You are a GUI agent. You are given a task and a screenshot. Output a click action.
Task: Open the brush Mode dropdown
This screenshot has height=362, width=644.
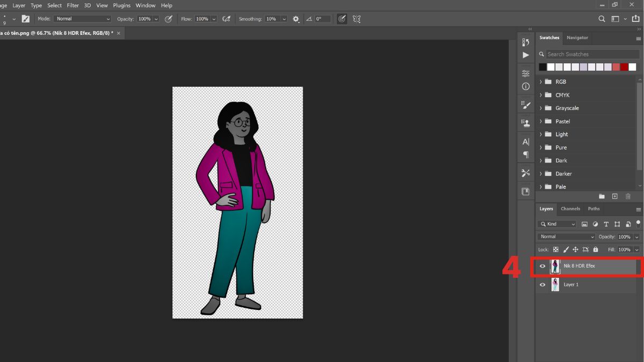click(x=82, y=19)
